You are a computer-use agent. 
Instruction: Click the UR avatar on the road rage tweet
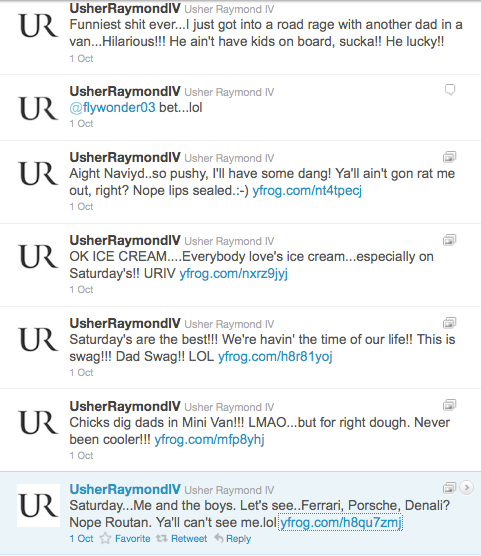[38, 26]
